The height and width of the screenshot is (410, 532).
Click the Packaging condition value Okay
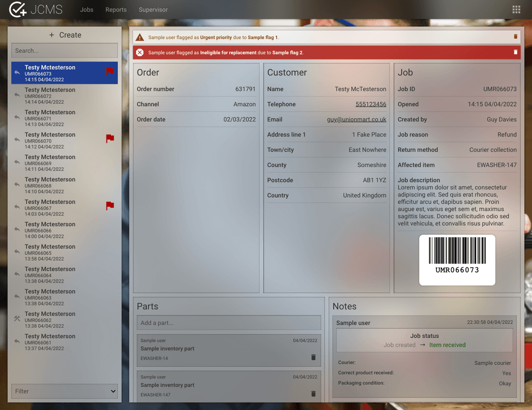coord(505,383)
